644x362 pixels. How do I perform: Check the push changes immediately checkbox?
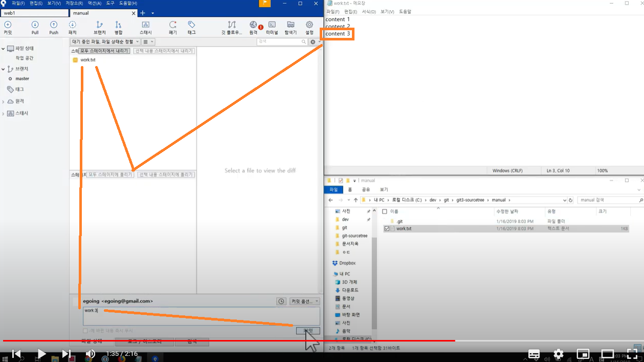click(x=85, y=331)
